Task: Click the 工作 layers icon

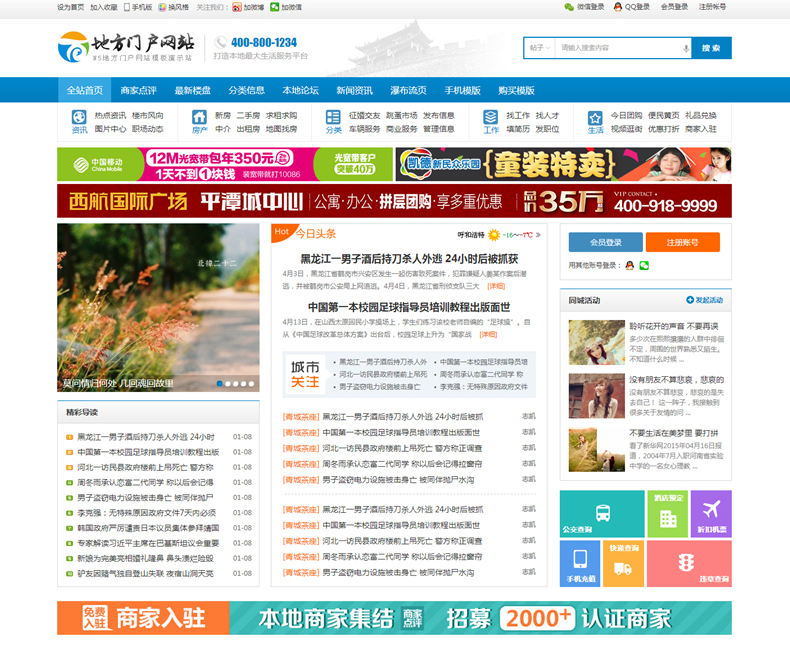Action: pos(491,117)
